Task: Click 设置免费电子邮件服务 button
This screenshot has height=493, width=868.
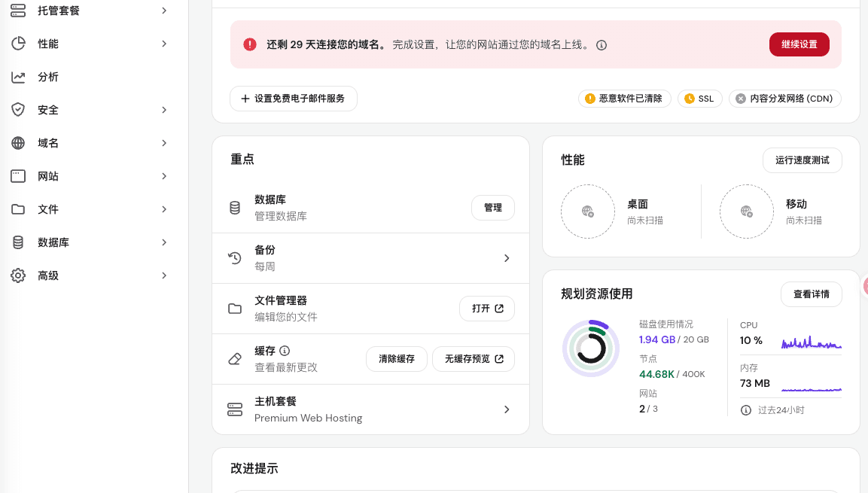Action: tap(294, 99)
